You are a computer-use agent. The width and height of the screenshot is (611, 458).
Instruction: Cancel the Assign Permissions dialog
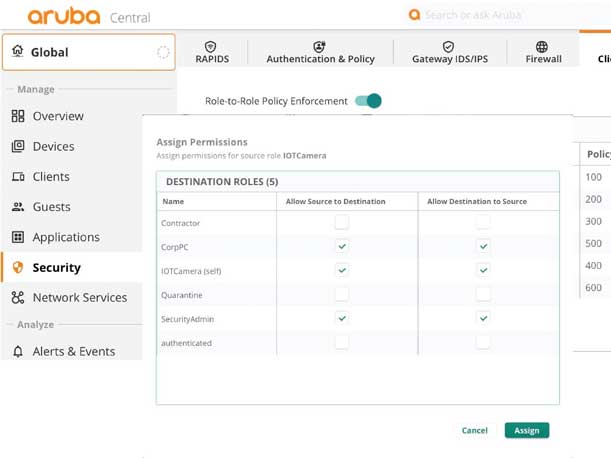(475, 430)
